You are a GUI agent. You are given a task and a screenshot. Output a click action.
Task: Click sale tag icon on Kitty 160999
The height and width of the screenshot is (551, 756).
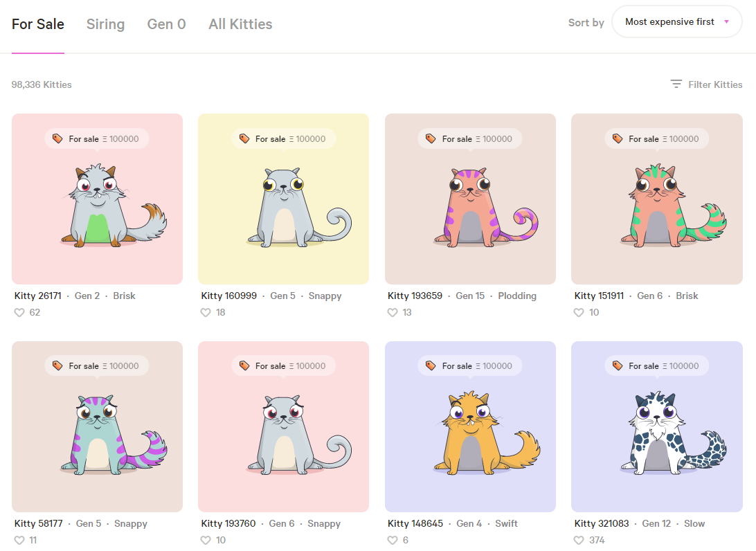pos(244,139)
